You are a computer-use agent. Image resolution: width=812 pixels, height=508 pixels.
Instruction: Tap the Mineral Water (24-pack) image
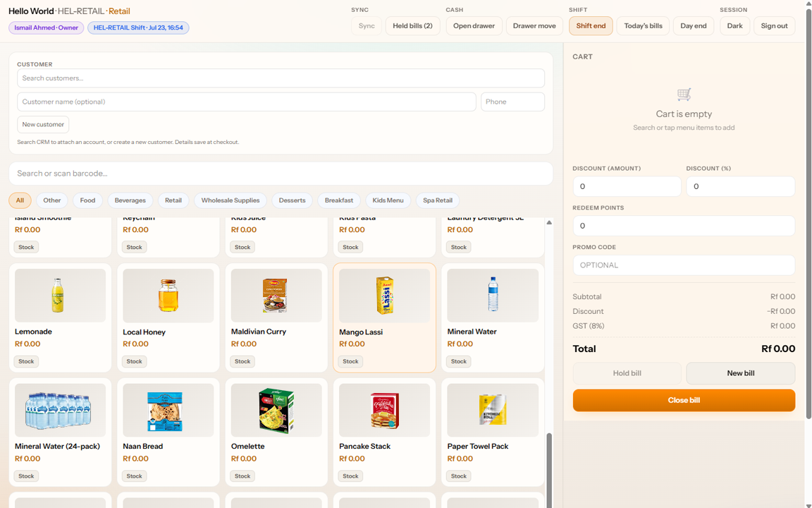click(60, 410)
